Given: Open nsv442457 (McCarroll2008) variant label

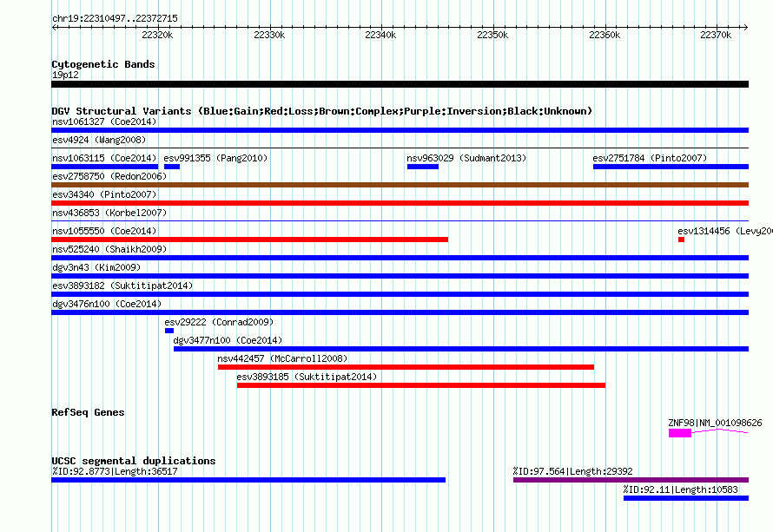Looking at the screenshot, I should pyautogui.click(x=282, y=358).
